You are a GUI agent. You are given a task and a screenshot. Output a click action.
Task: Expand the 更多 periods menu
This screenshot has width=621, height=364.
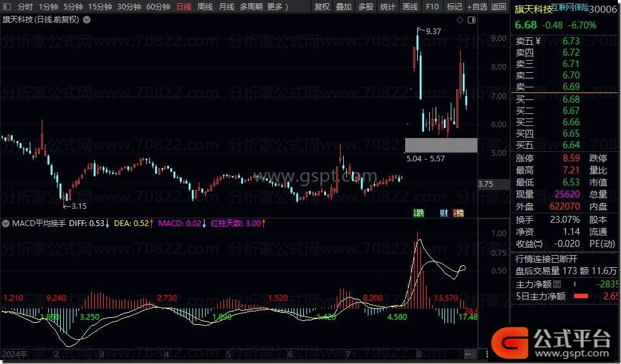click(278, 7)
